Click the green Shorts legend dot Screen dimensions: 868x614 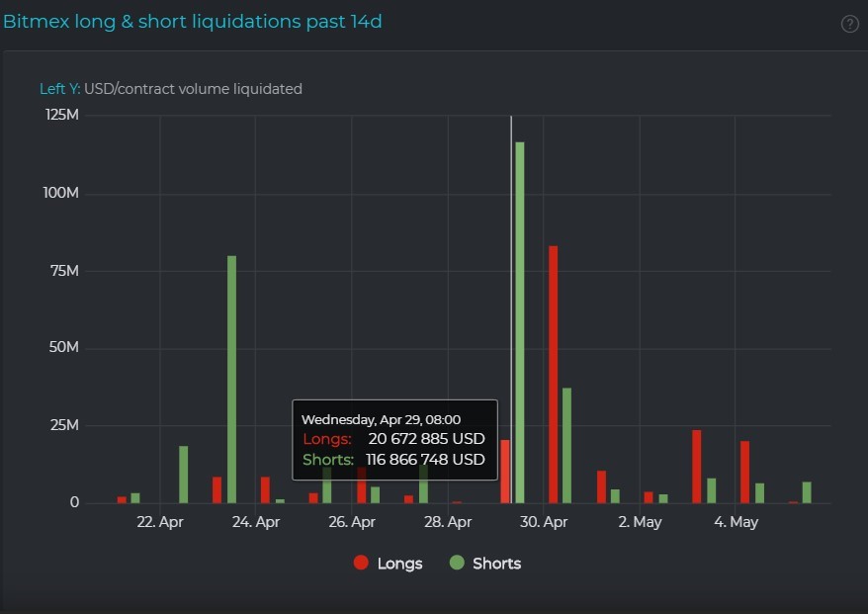click(457, 564)
